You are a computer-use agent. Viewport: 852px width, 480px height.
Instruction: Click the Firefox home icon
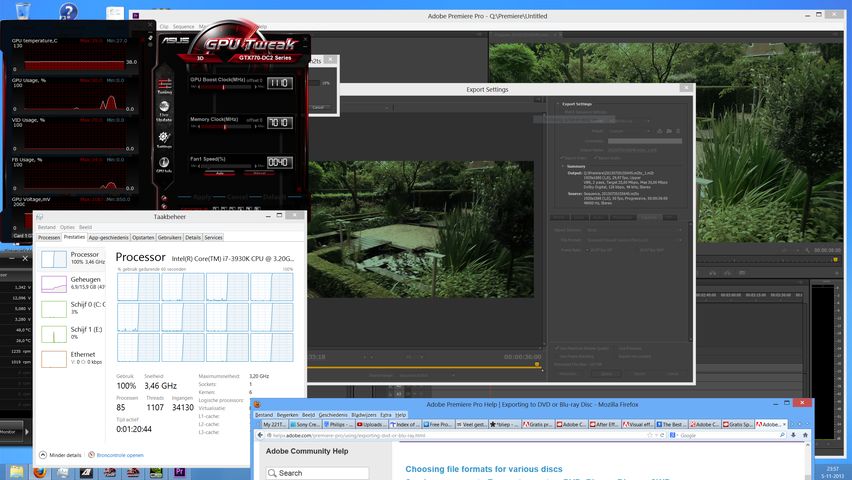(805, 435)
